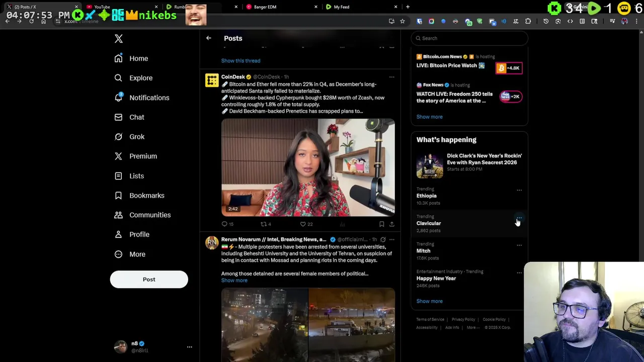Open Cookie Policy link

(494, 319)
